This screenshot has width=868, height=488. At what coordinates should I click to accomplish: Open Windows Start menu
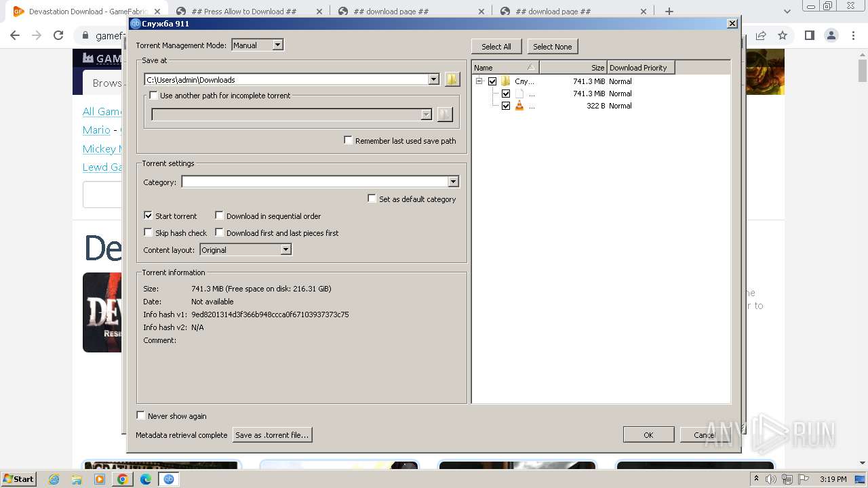[x=18, y=479]
